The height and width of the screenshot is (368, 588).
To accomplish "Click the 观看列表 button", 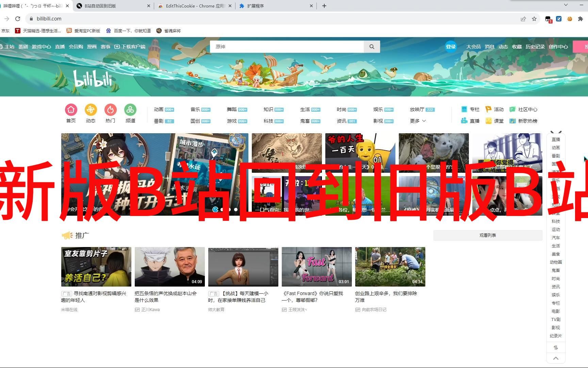I will tap(488, 235).
